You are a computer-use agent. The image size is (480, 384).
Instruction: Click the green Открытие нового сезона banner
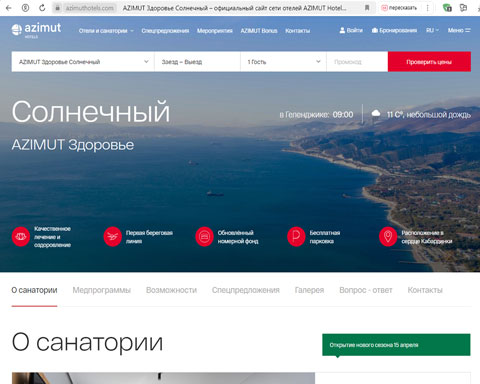point(396,345)
